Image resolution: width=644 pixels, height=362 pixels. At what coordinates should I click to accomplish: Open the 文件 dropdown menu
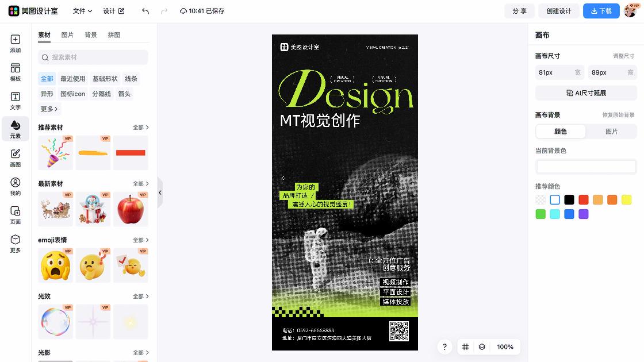point(83,11)
